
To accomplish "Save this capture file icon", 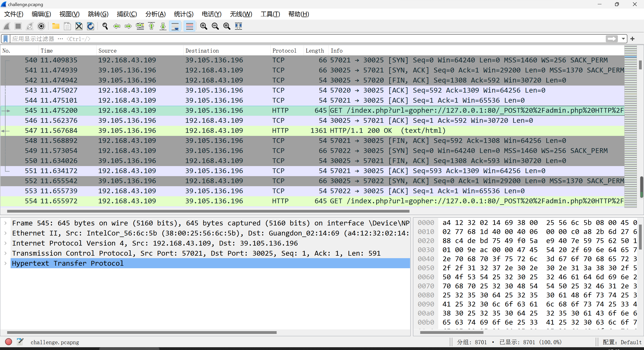I will tap(67, 26).
